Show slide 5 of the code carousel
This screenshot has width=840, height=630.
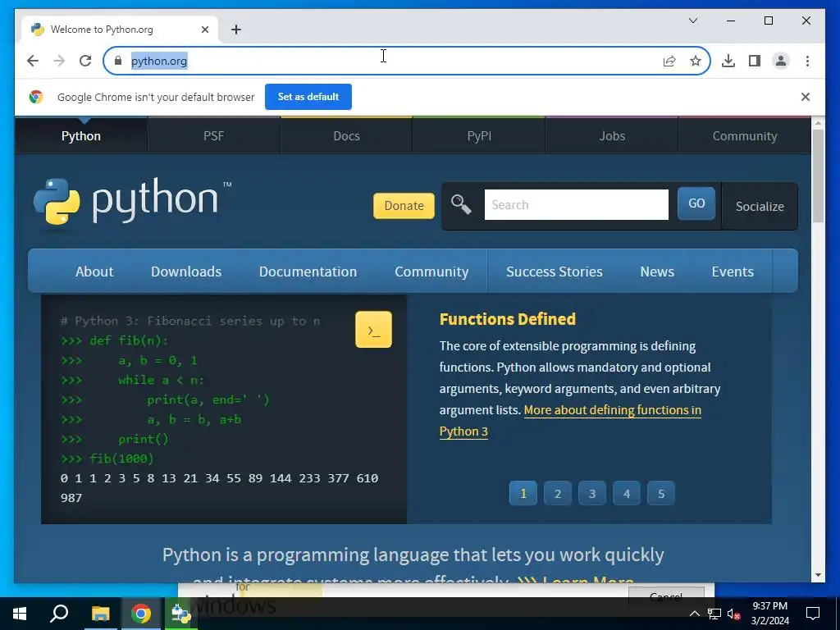click(661, 493)
